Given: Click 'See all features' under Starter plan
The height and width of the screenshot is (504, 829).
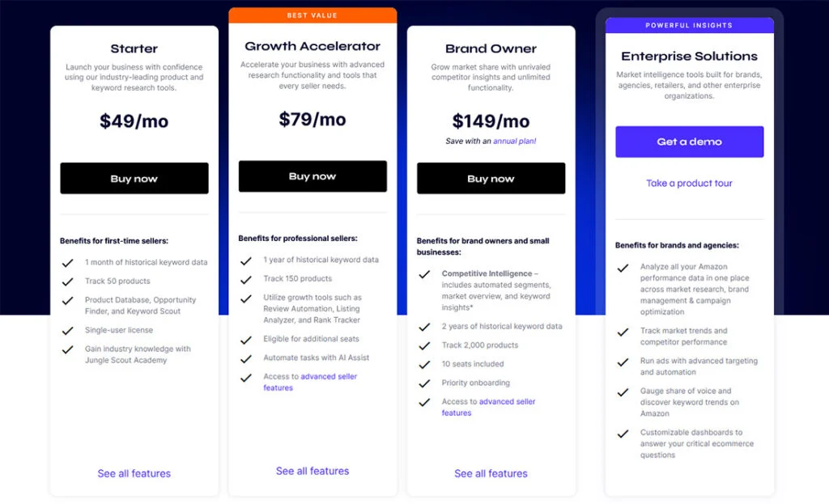Looking at the screenshot, I should [x=134, y=474].
